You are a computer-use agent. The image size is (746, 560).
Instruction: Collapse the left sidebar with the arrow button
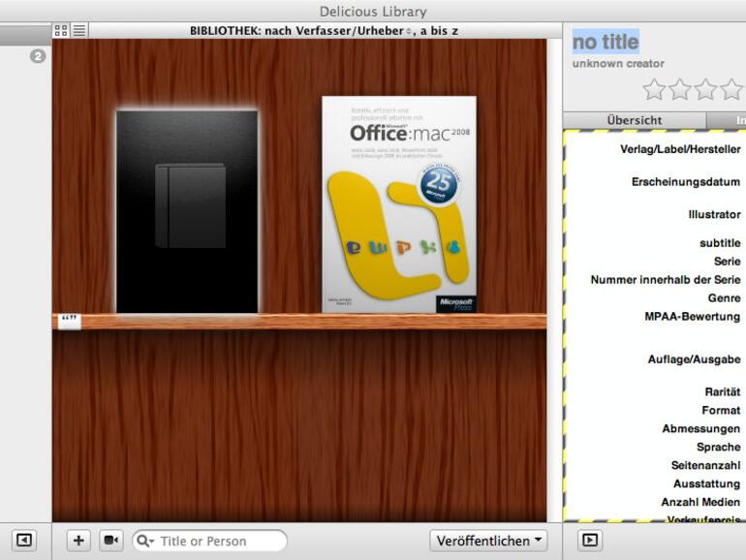click(x=24, y=541)
